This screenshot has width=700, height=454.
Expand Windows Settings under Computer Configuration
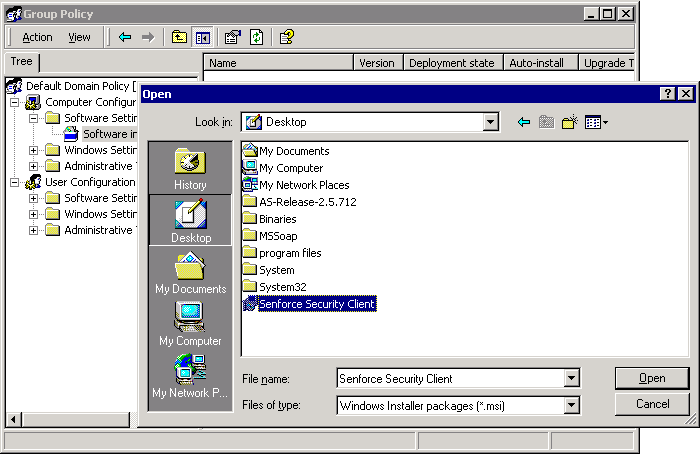tap(33, 150)
